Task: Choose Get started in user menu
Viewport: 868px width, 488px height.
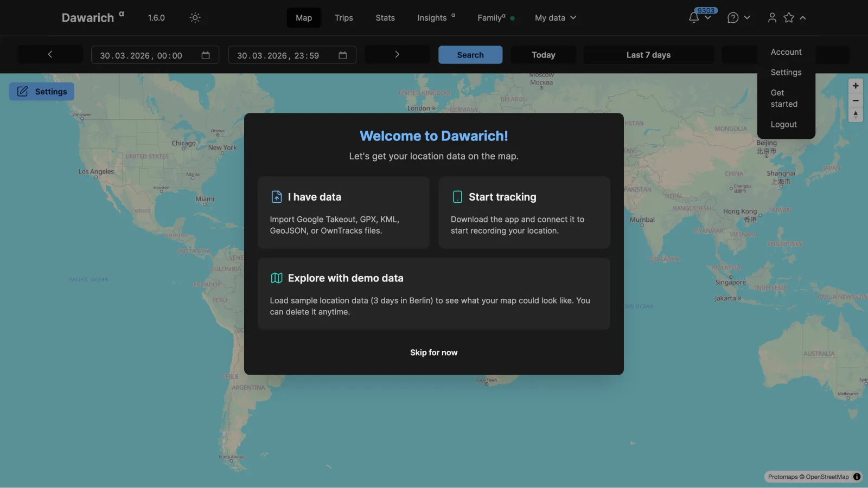Action: (784, 98)
